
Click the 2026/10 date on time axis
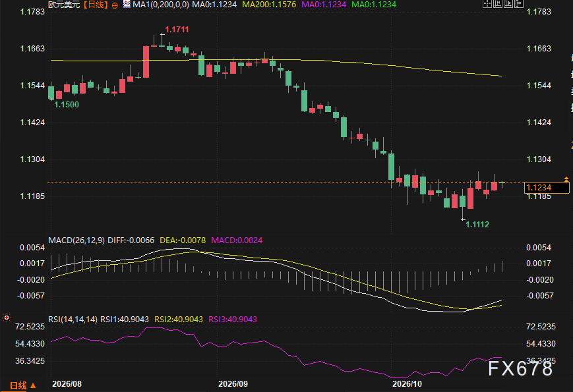point(407,384)
